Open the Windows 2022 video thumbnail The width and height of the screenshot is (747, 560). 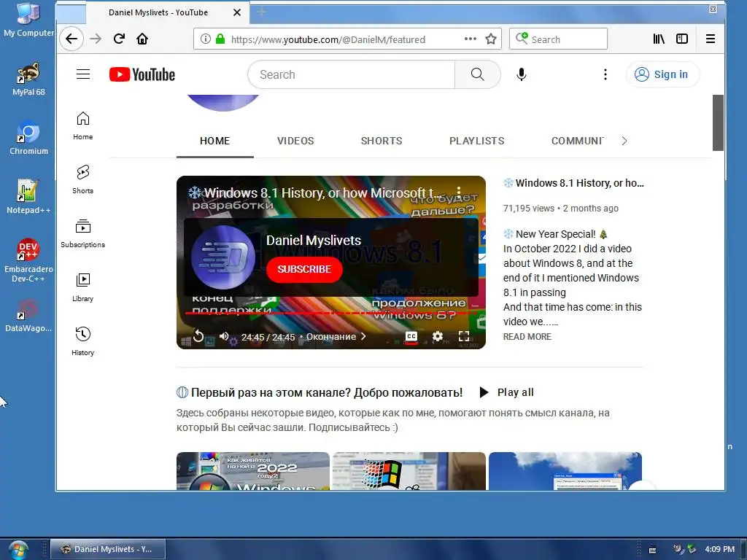click(253, 471)
